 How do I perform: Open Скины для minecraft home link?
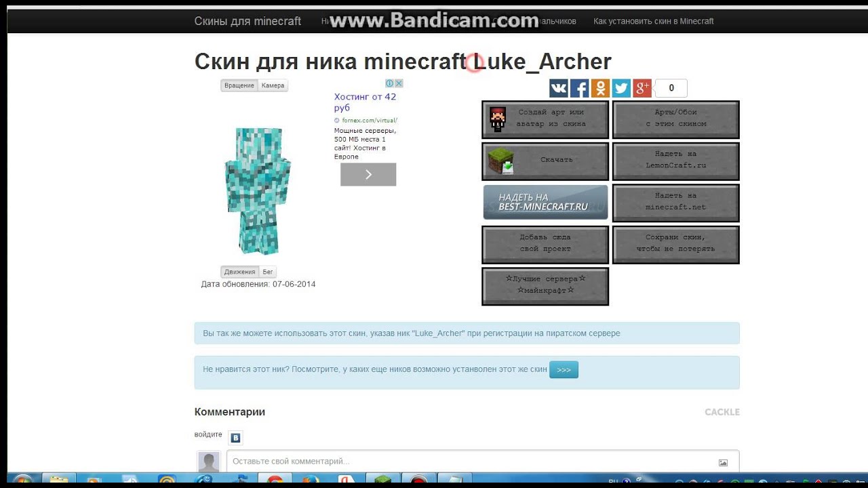point(248,21)
